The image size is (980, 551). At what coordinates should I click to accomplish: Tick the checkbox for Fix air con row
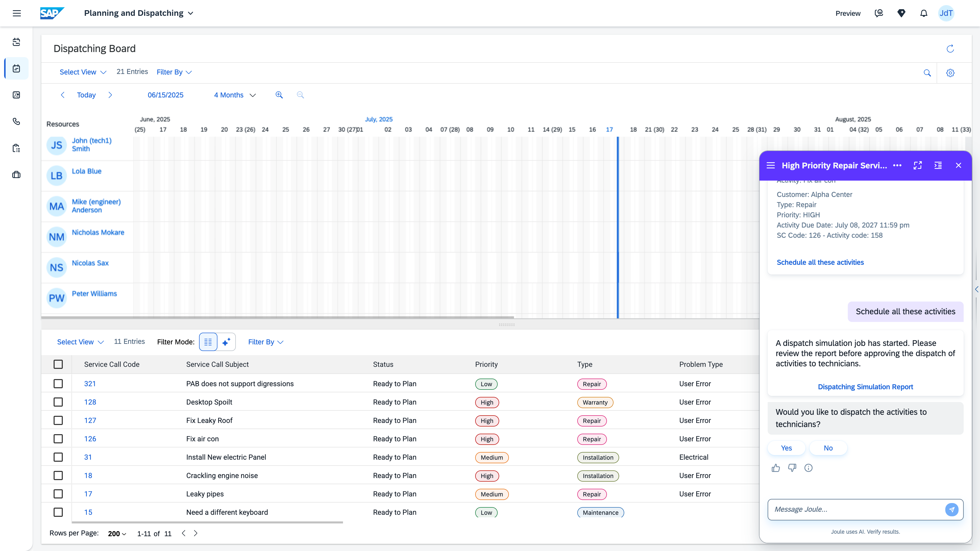58,439
